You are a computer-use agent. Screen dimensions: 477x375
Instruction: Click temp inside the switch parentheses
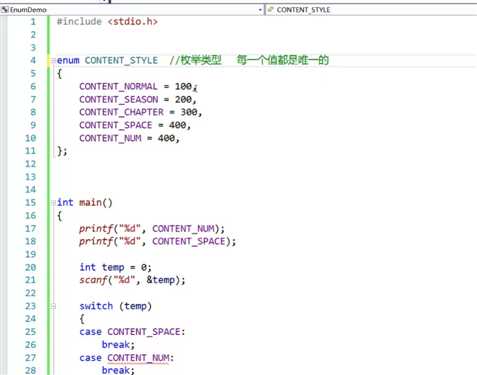(x=135, y=306)
